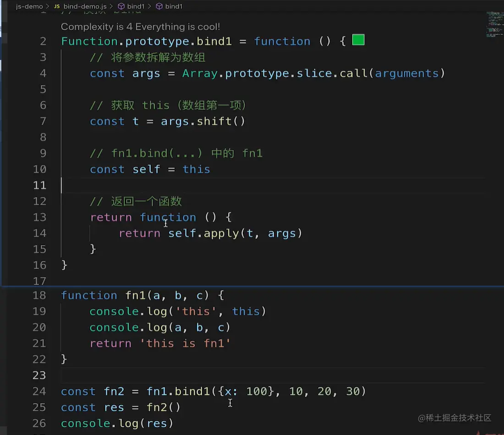Click 'Array' in Array.prototype.slice.call

[x=200, y=74]
